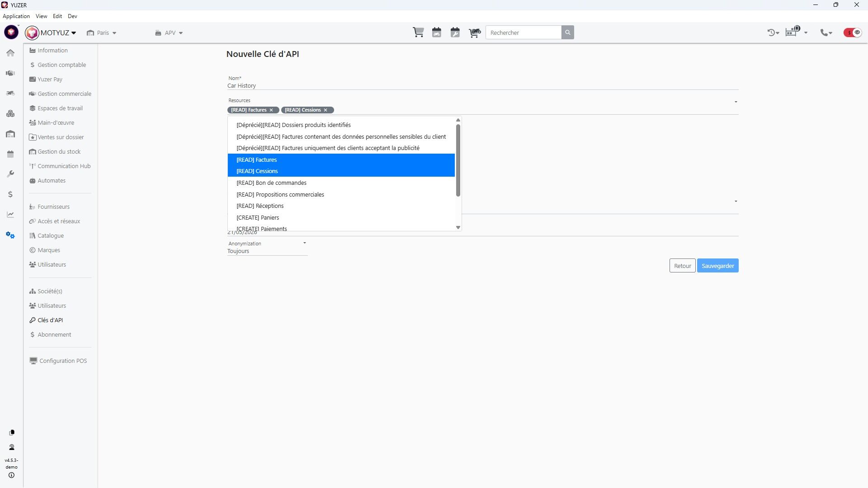Open the APV department dropdown

(x=170, y=33)
